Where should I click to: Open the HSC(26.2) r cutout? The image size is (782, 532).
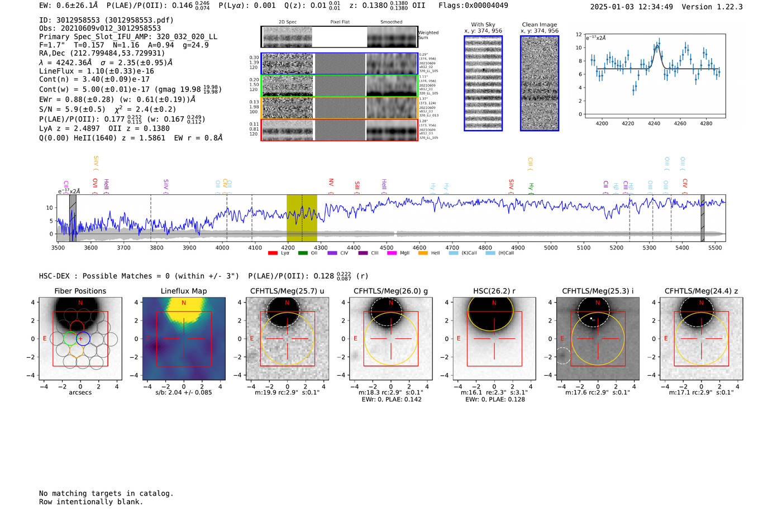(494, 339)
